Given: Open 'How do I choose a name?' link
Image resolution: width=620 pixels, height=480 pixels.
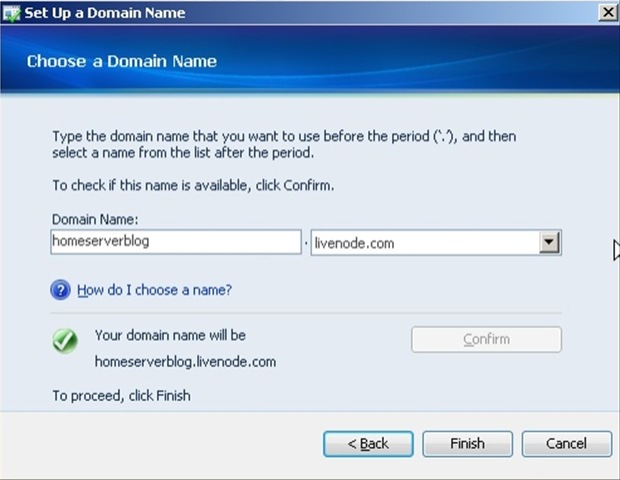Looking at the screenshot, I should click(x=154, y=290).
